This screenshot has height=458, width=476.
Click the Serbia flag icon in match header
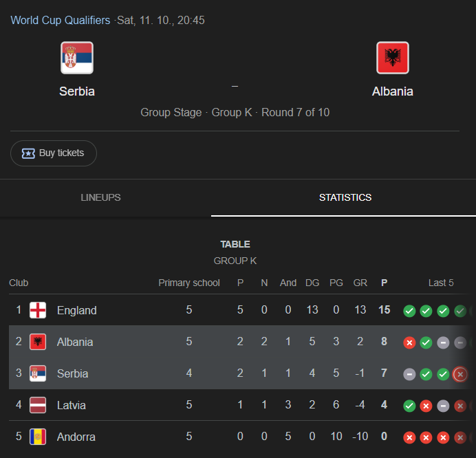(77, 58)
